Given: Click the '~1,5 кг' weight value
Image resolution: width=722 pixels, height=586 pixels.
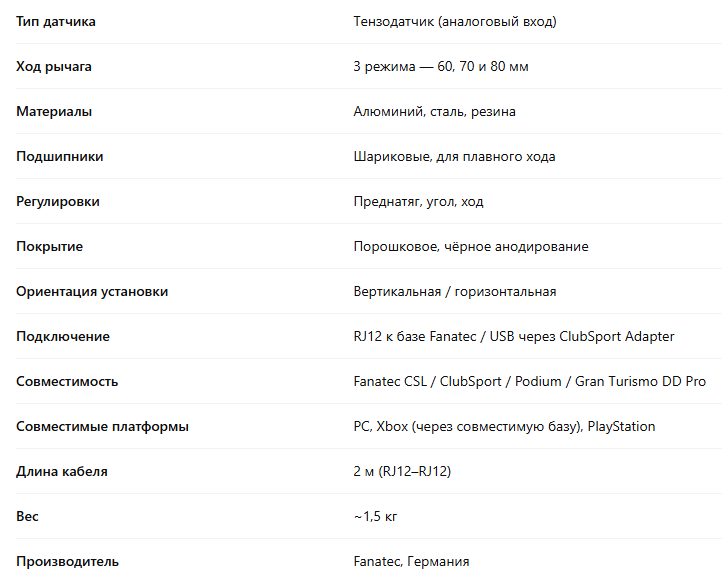Looking at the screenshot, I should (376, 516).
